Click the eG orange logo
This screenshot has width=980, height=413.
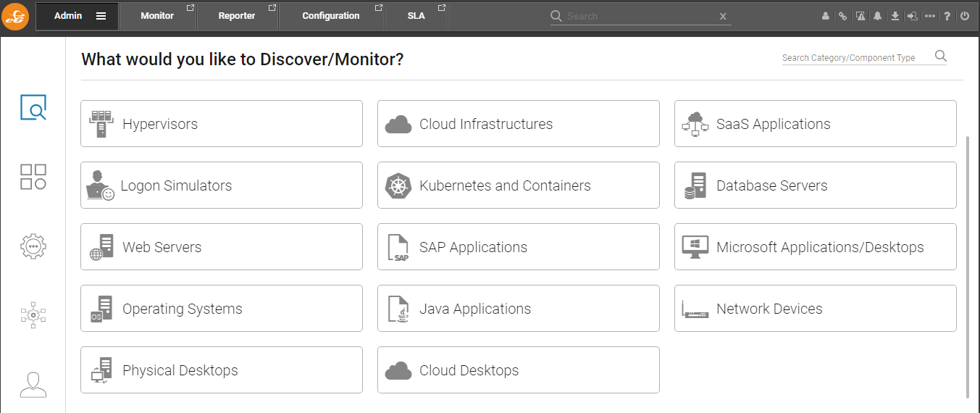[x=15, y=16]
